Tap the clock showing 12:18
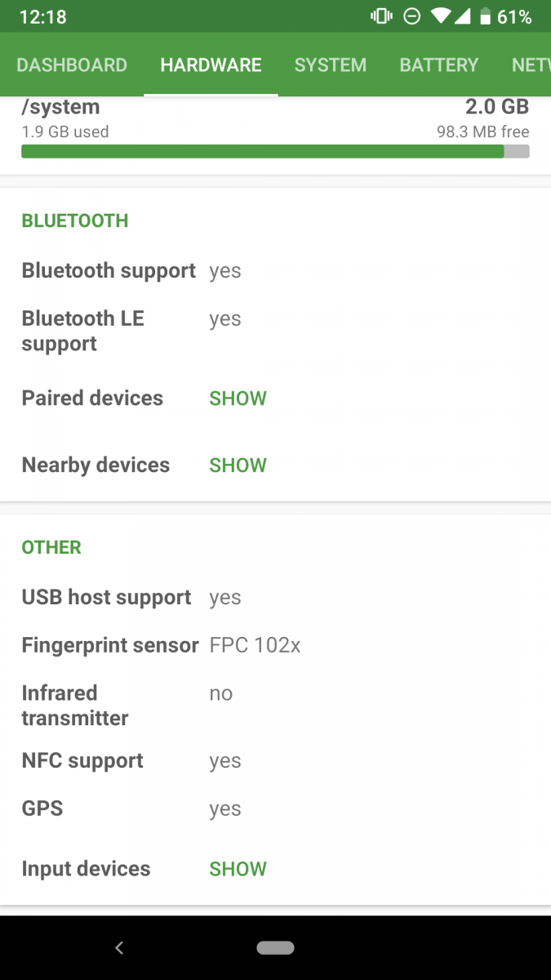The image size is (551, 980). click(x=42, y=16)
